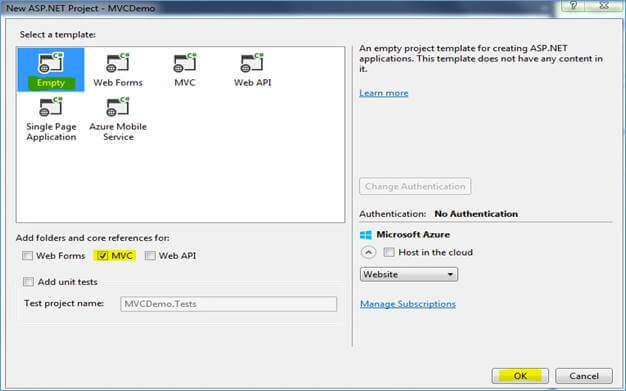
Task: Open the Website hosting type dropdown
Action: click(409, 274)
